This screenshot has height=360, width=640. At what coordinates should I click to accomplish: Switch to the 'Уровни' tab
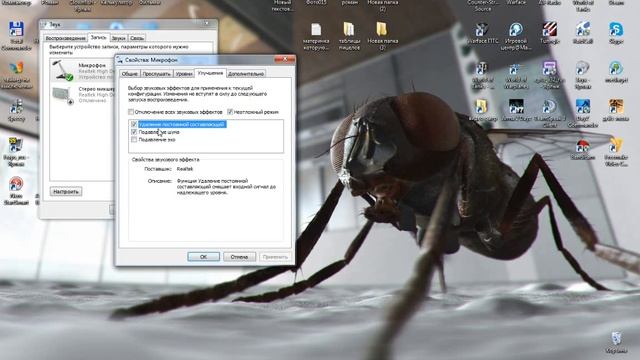(x=184, y=74)
